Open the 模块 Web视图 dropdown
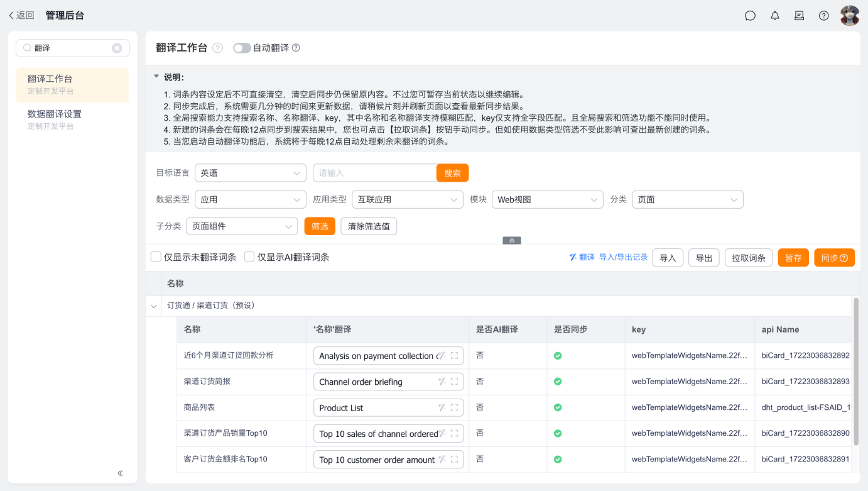Screen dimensions: 868x491 [547, 200]
